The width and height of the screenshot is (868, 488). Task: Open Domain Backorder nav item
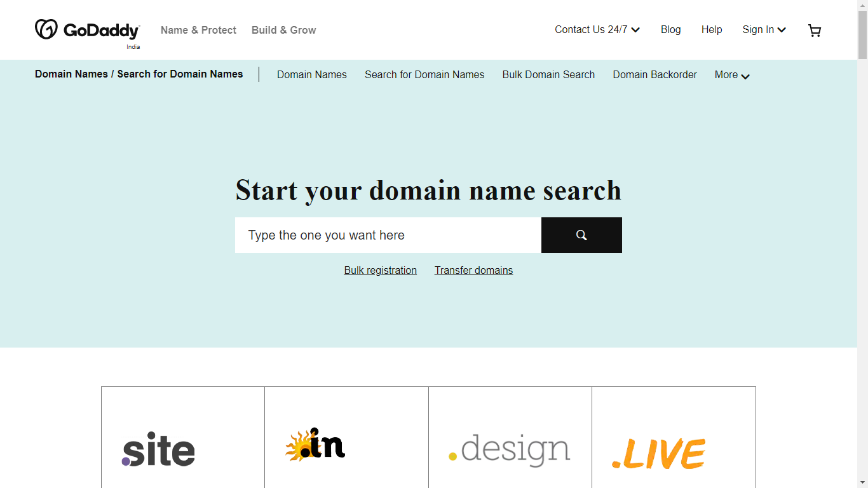coord(654,75)
